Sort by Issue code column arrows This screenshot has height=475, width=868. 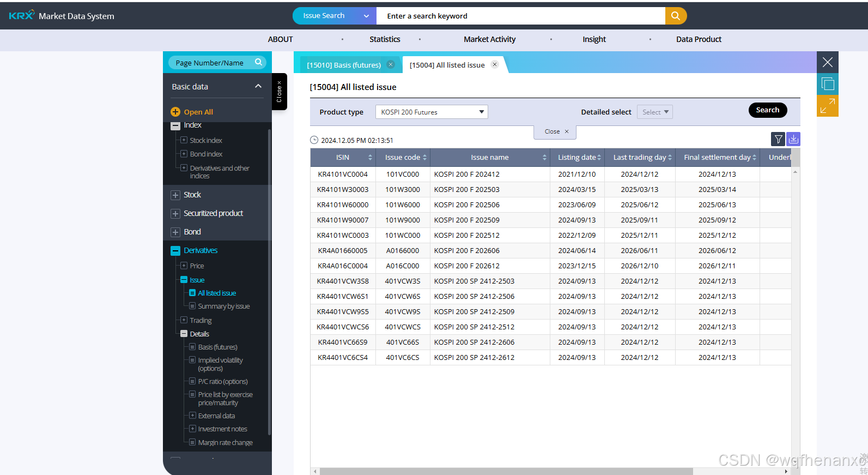click(x=424, y=158)
